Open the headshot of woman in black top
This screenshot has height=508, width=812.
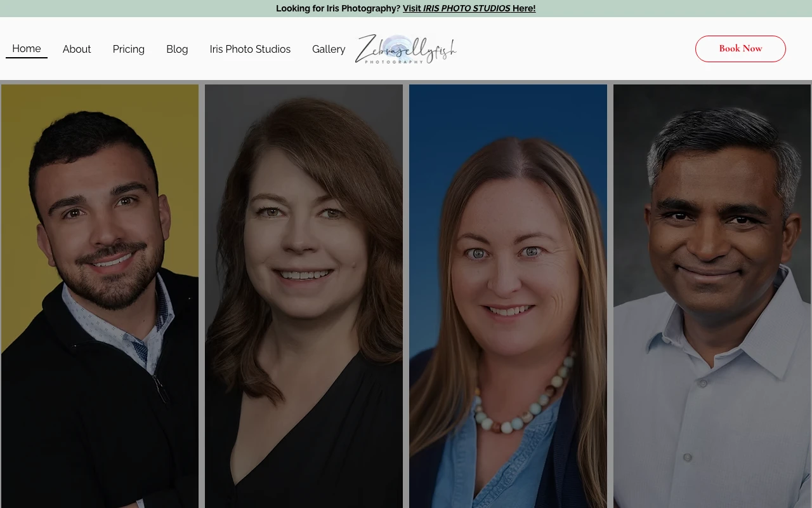304,296
